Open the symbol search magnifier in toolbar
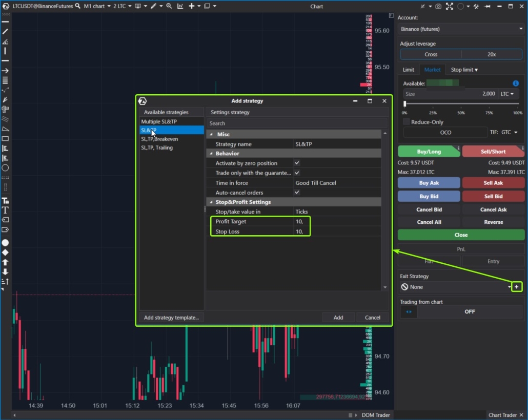Viewport: 528px width, 420px height. coord(77,6)
